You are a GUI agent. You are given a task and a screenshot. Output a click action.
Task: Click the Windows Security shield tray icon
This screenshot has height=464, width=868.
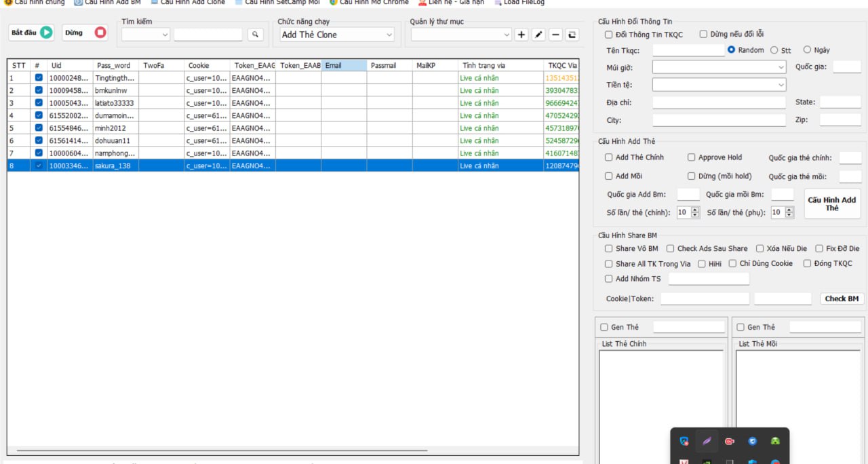[684, 441]
